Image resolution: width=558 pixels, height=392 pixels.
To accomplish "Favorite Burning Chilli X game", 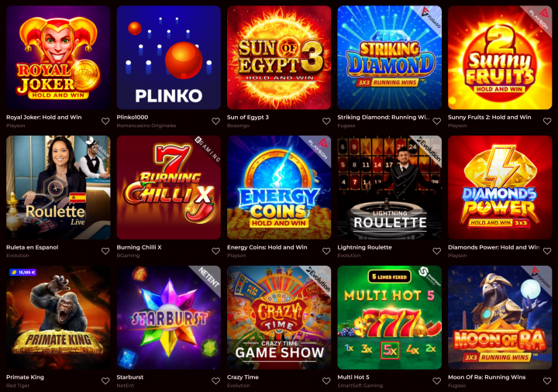I will tap(215, 251).
